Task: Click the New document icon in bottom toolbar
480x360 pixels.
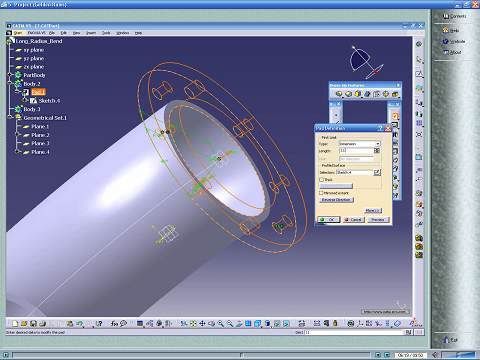Action: tap(15, 323)
